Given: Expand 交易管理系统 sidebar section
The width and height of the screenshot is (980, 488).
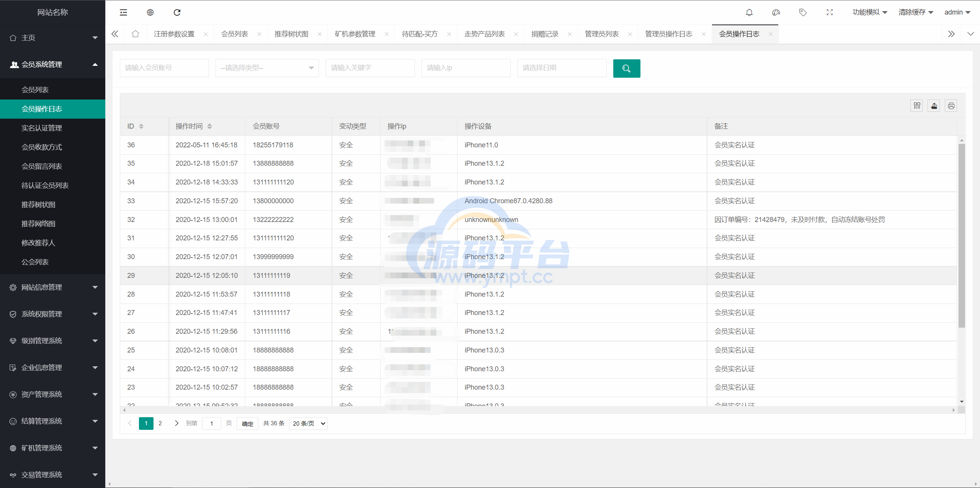Looking at the screenshot, I should point(52,475).
